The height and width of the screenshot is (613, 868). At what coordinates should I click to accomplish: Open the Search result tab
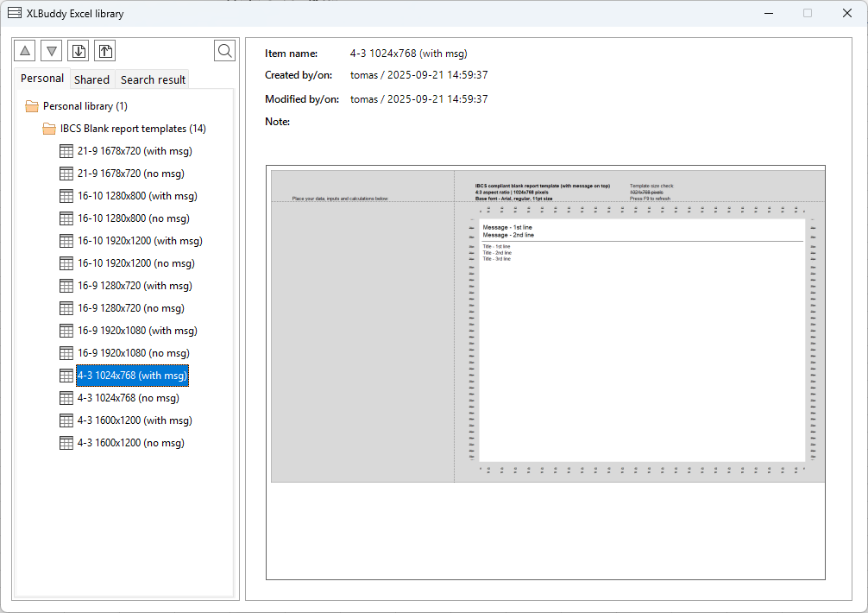153,79
